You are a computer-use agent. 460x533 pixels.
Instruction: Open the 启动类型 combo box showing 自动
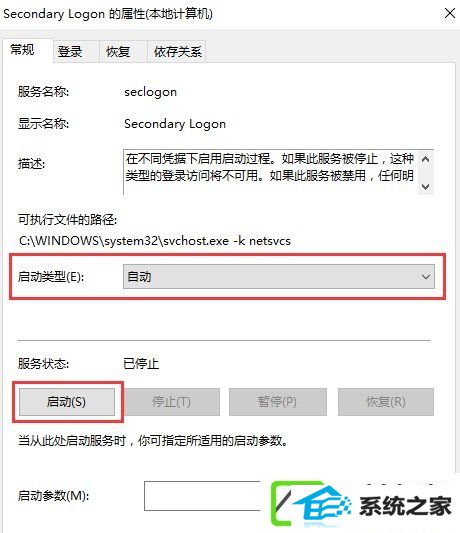pos(278,277)
